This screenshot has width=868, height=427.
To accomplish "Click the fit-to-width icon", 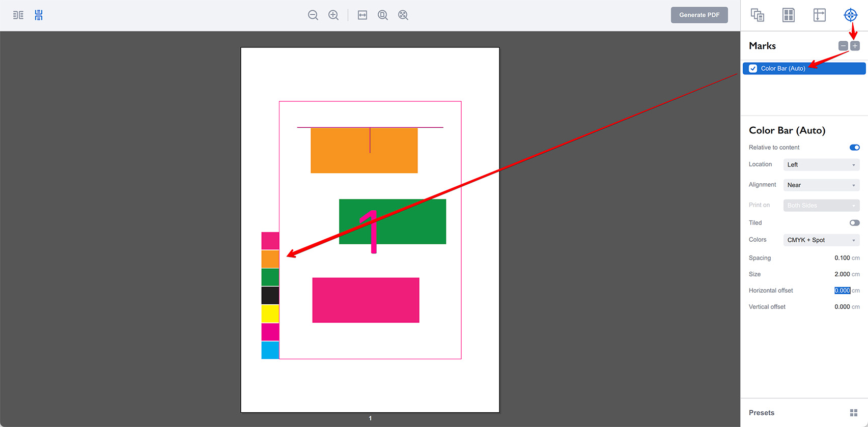I will 362,15.
